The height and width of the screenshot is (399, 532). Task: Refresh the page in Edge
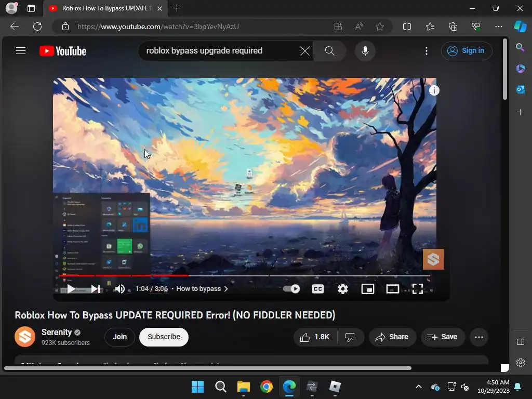pyautogui.click(x=37, y=26)
